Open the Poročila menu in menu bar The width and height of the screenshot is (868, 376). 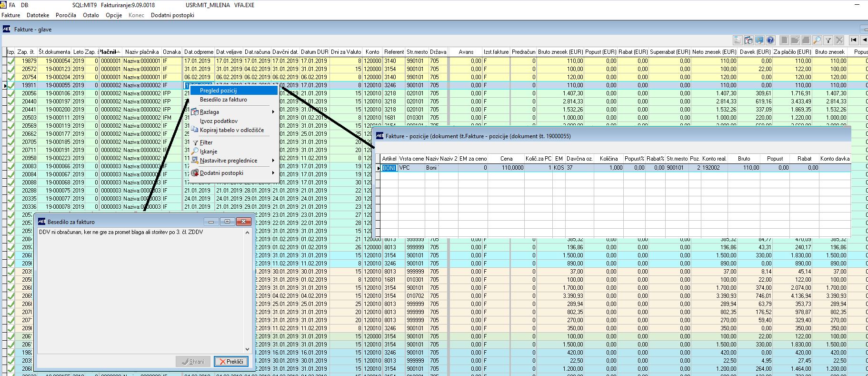(66, 15)
